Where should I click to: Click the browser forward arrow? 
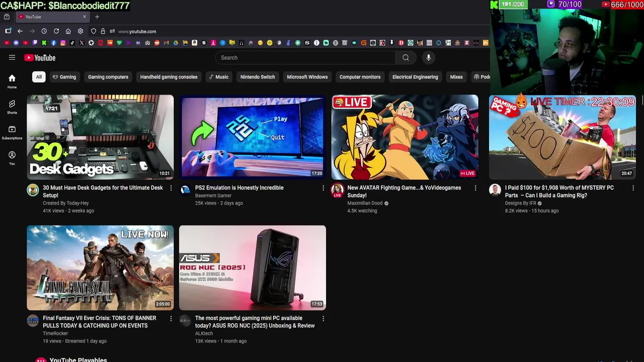32,31
